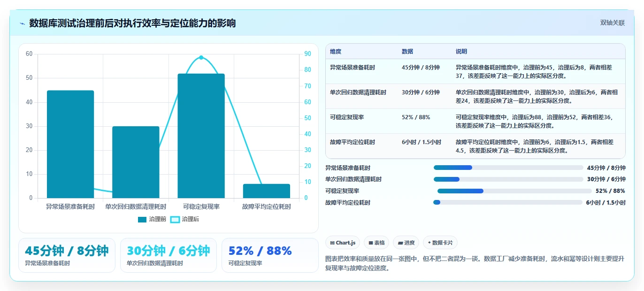Click the 30分钟 / 6分钟 stat card
This screenshot has width=644, height=291.
pyautogui.click(x=169, y=255)
